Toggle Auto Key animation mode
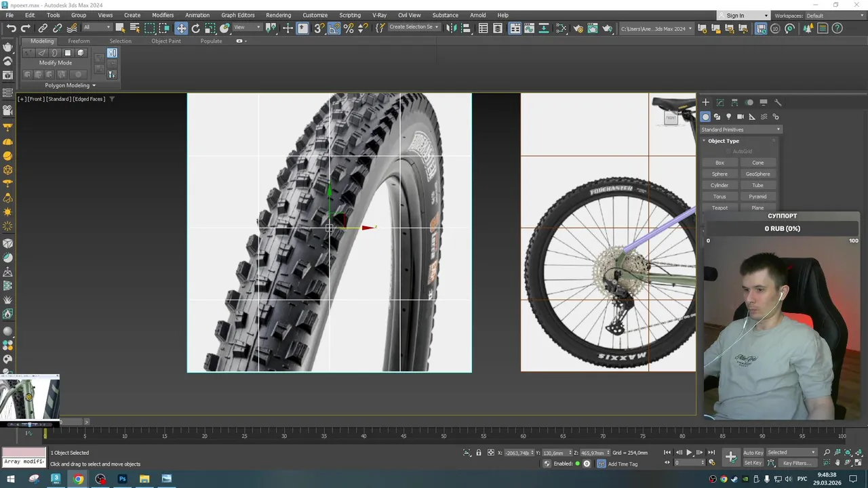This screenshot has height=488, width=868. (x=753, y=453)
